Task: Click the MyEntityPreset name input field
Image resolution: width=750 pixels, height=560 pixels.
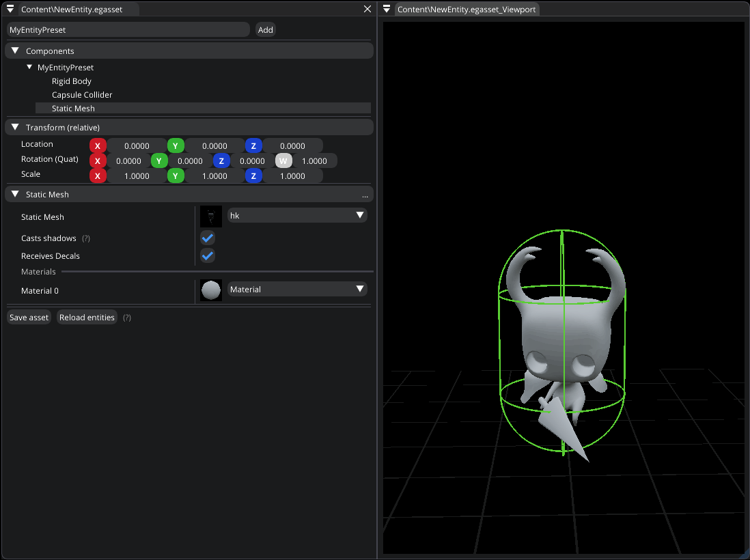Action: pos(128,29)
